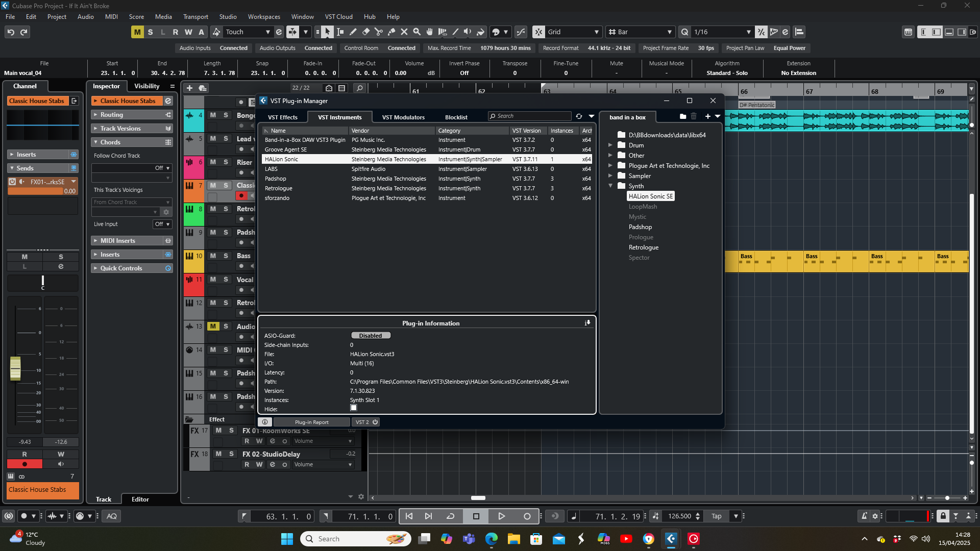This screenshot has width=980, height=551.
Task: Click the Tap tempo button
Action: point(717,516)
